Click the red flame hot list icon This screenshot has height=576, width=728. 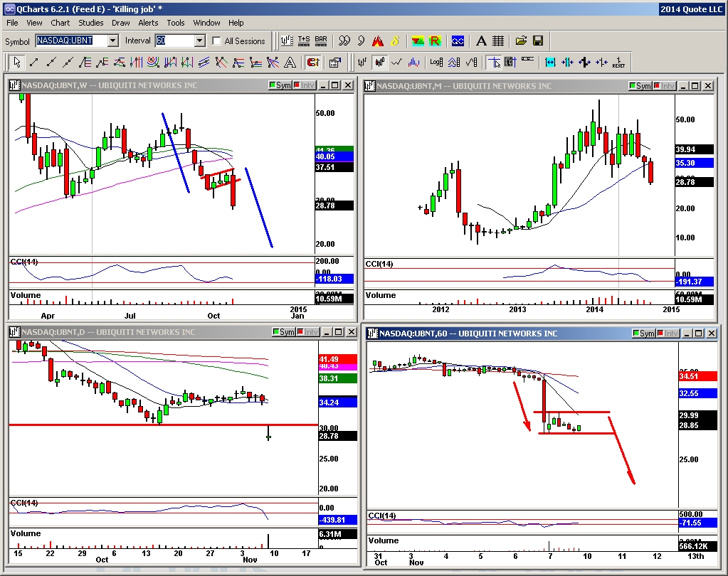(x=378, y=41)
